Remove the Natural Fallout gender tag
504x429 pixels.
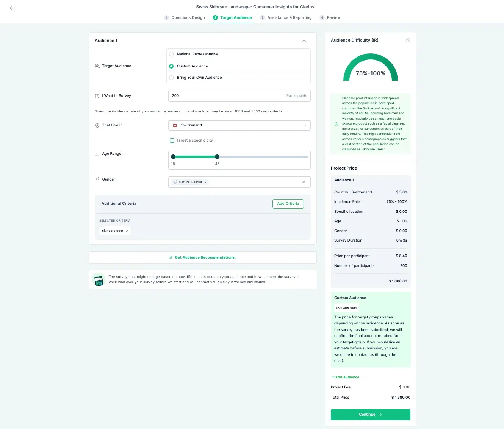205,182
